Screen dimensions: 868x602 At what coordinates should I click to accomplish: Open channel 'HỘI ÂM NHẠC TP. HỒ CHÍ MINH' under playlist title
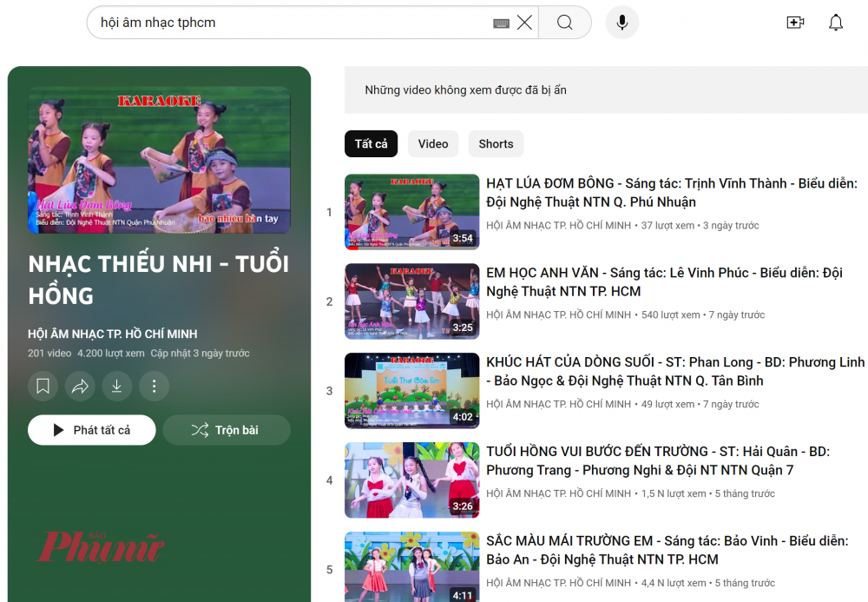(x=112, y=334)
